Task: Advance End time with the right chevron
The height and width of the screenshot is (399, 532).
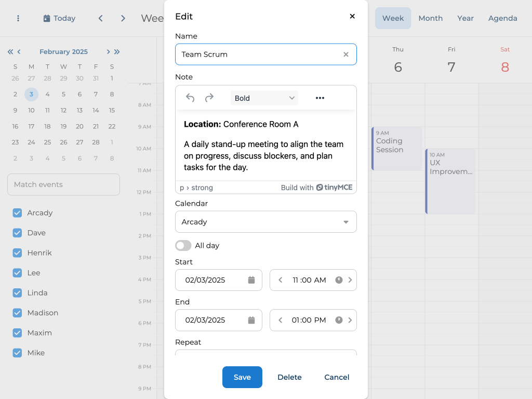Action: [x=350, y=320]
